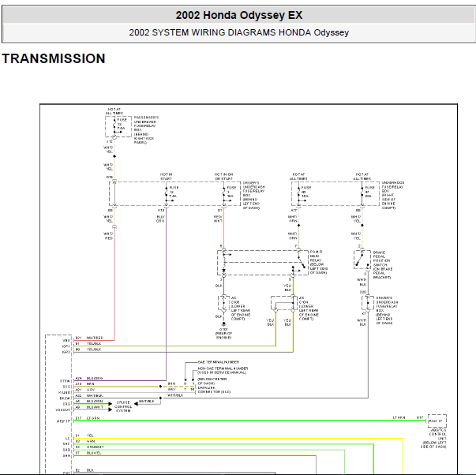Click the "TRANSMISSION" heading

[54, 58]
